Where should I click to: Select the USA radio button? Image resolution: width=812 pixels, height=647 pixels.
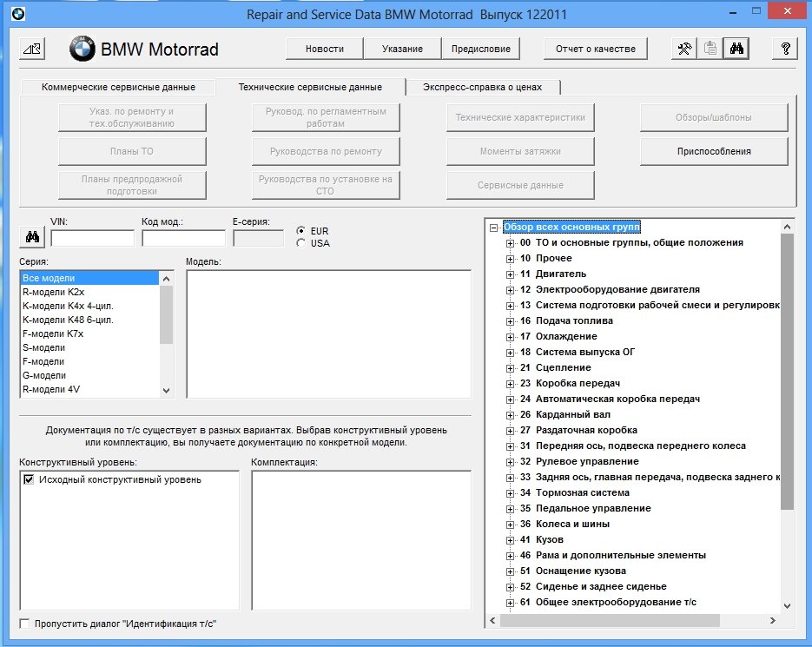[x=301, y=243]
